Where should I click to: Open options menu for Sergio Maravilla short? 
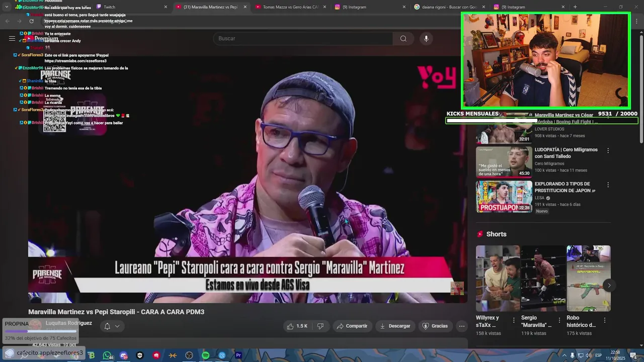(559, 320)
